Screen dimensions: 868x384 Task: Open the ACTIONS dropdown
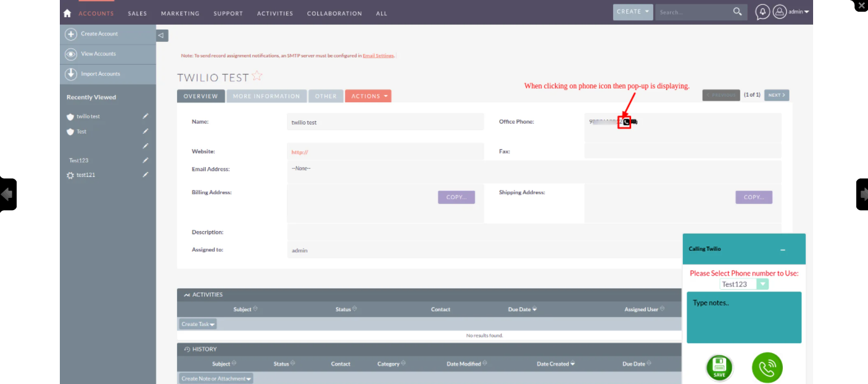(x=368, y=96)
